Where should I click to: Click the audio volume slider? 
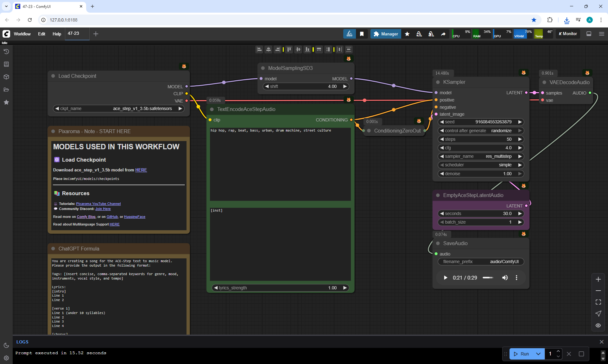(x=488, y=278)
